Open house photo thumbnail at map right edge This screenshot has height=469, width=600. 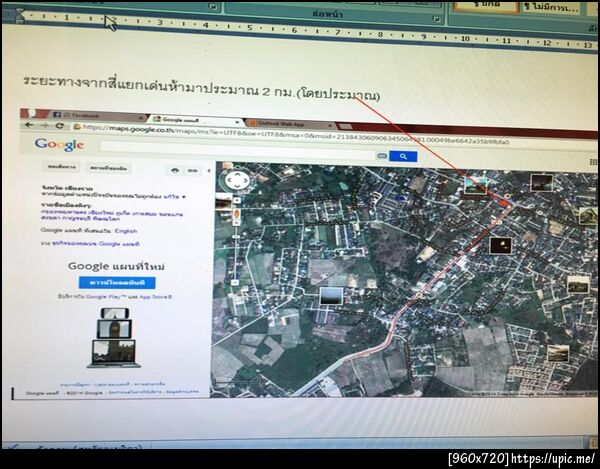[x=588, y=216]
